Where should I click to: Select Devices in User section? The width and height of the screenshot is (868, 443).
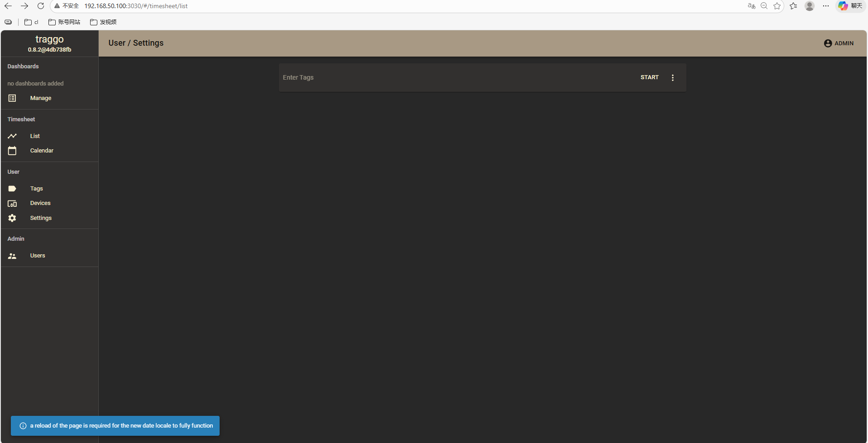(40, 203)
